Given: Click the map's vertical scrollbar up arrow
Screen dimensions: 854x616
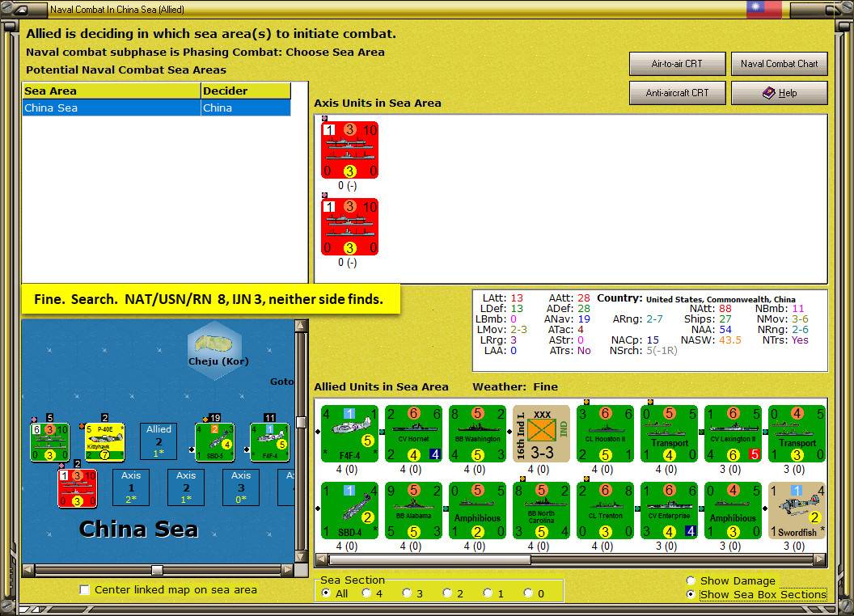Looking at the screenshot, I should pos(301,326).
